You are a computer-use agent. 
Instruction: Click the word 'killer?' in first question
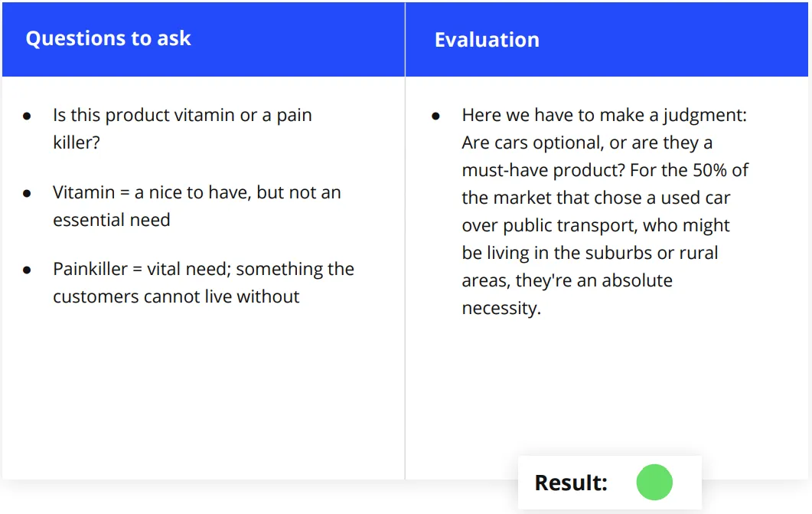[76, 142]
